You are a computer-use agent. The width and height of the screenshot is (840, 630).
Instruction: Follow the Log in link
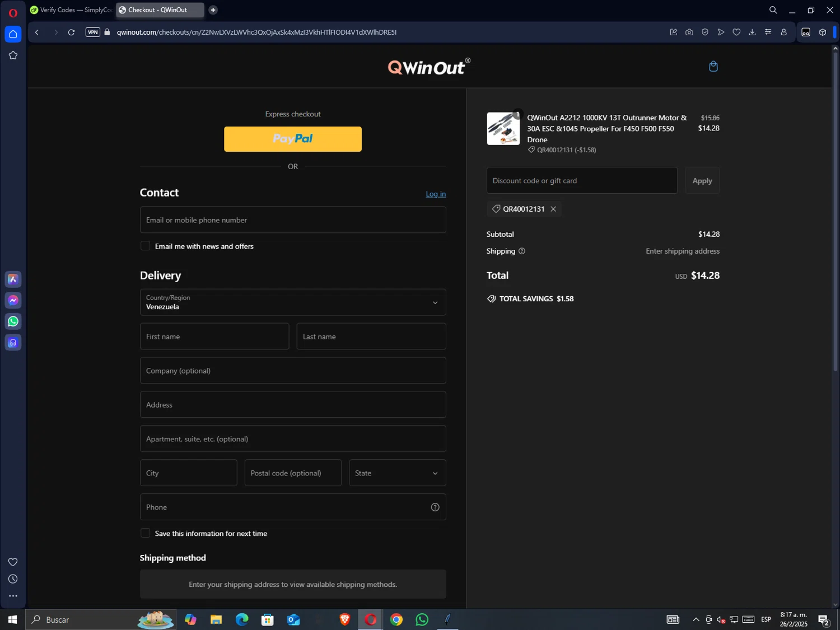[436, 194]
